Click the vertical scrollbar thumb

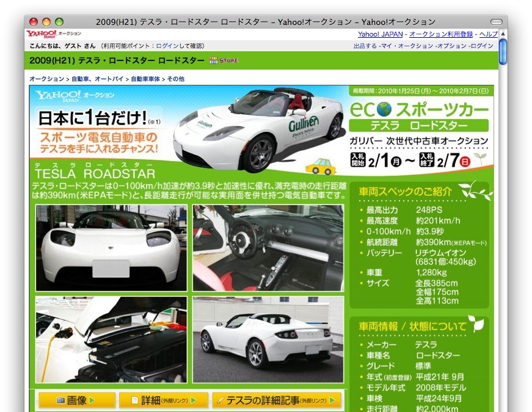[x=503, y=51]
